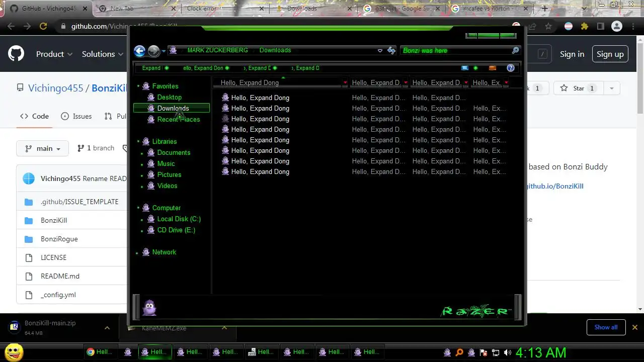Star the repository with Star button
The image size is (644, 362).
579,88
